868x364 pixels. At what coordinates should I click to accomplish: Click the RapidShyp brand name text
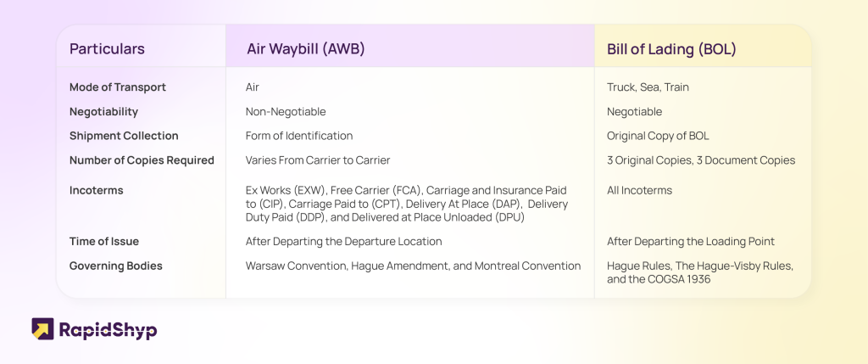coord(108,330)
